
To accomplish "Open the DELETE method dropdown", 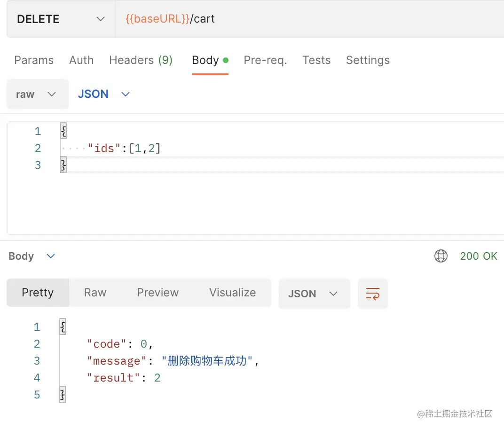I will [61, 19].
